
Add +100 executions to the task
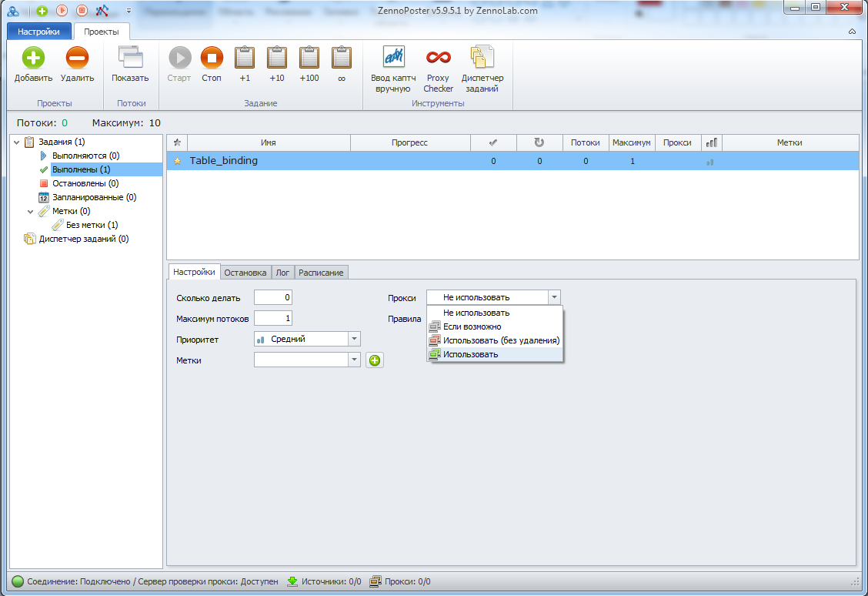tap(309, 59)
